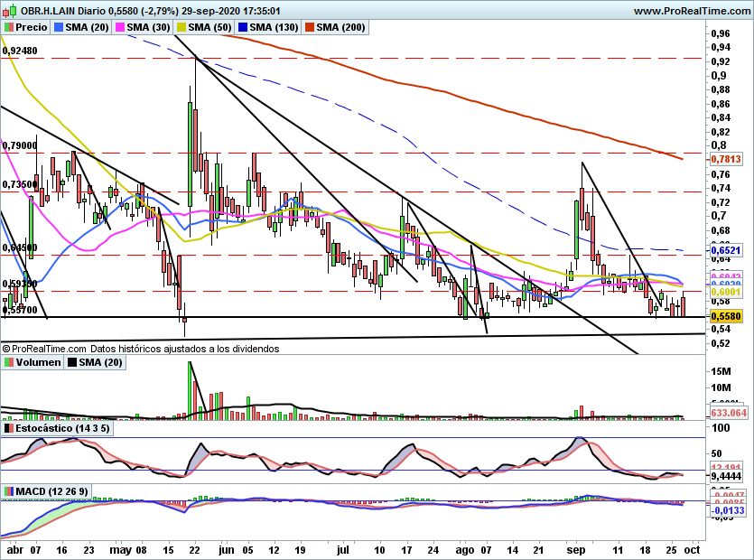Click the 0,6521 SMA 130 value label
Screen dimensions: 754x560
(726, 251)
